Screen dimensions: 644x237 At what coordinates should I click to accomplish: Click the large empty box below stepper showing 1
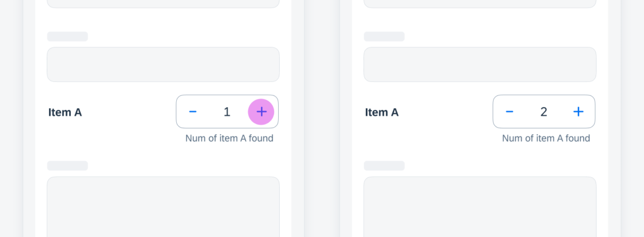click(163, 207)
